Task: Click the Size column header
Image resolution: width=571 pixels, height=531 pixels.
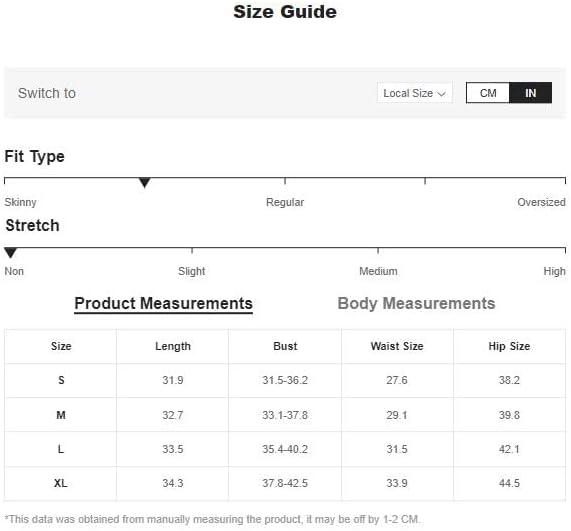Action: tap(61, 346)
